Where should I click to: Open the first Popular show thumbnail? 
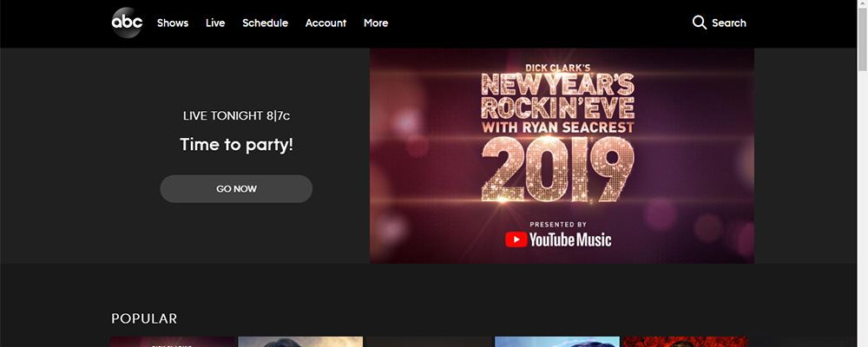(173, 342)
